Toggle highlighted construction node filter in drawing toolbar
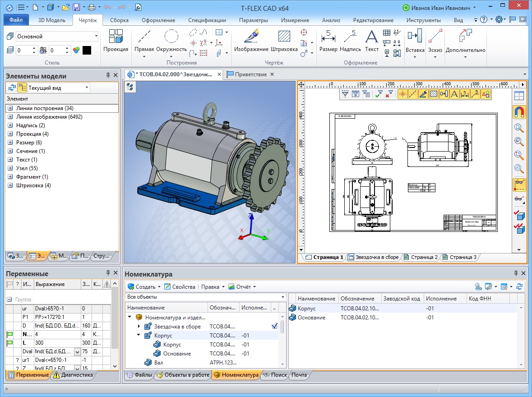Viewport: 532px width, 397px height. [402, 94]
